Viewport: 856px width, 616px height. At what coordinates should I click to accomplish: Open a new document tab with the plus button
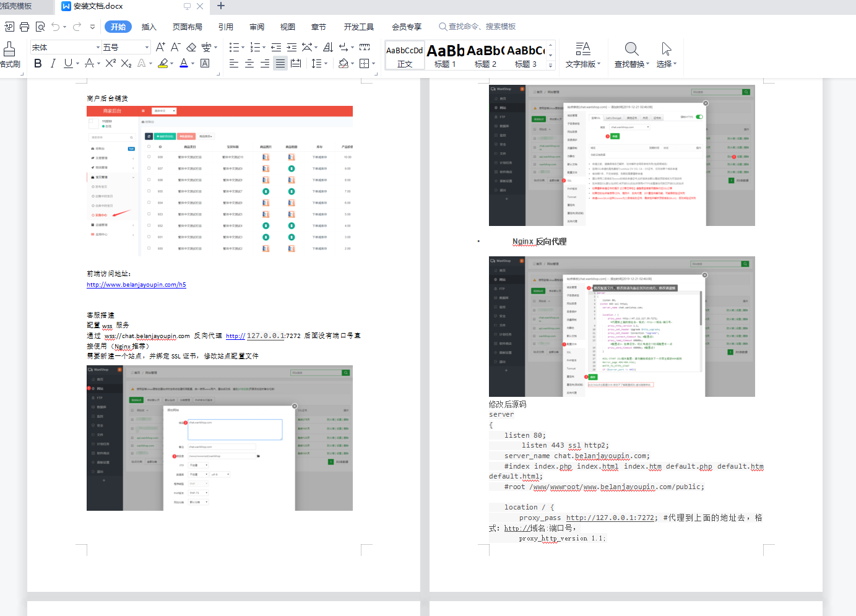(x=222, y=7)
